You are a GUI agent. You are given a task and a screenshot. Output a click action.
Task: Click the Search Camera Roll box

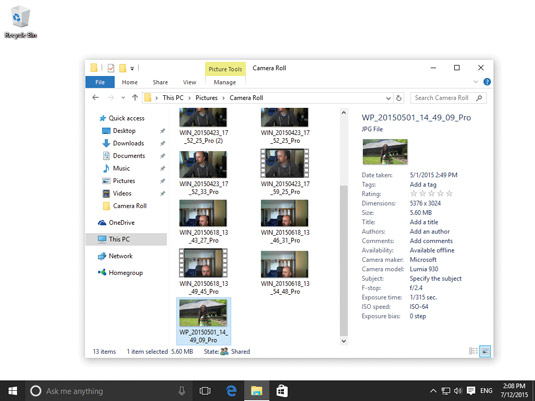tap(448, 98)
